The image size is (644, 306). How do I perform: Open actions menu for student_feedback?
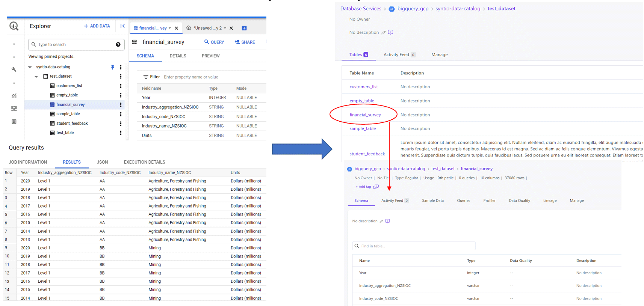tap(121, 124)
